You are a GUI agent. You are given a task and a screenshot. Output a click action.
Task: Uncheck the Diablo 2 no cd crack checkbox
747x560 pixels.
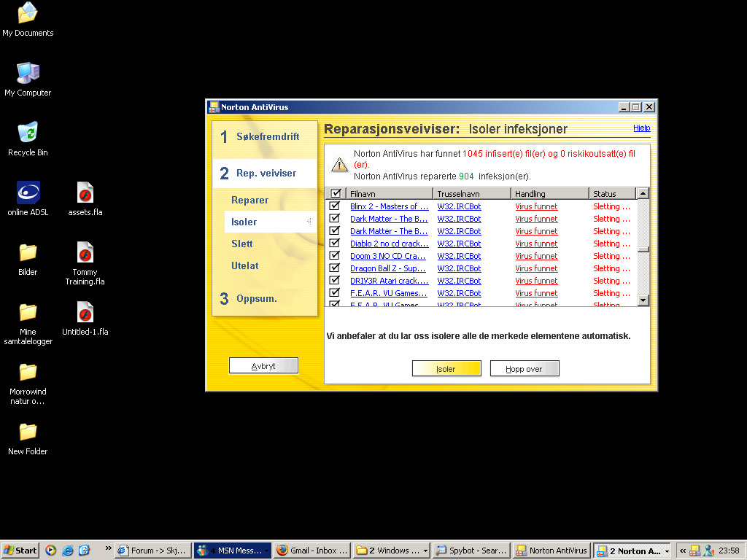pos(334,243)
